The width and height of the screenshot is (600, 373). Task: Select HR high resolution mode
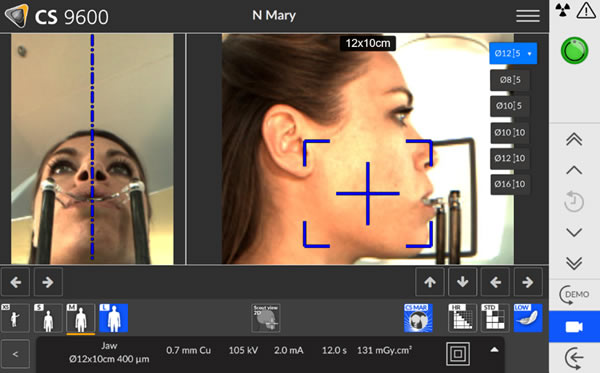click(462, 318)
